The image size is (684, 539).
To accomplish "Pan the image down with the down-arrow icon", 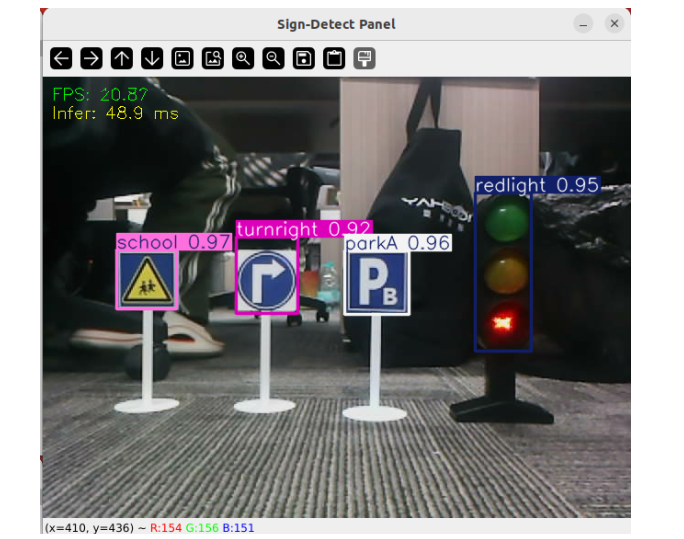I will pyautogui.click(x=152, y=58).
